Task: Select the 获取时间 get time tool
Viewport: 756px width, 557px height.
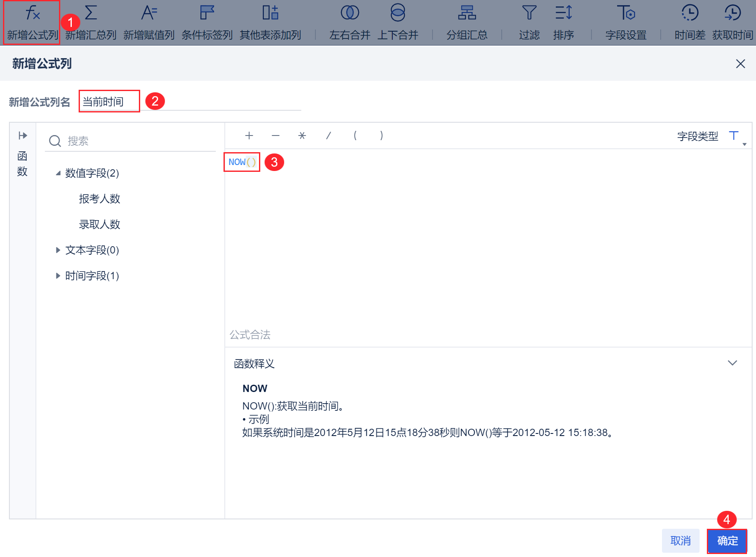Action: (732, 23)
